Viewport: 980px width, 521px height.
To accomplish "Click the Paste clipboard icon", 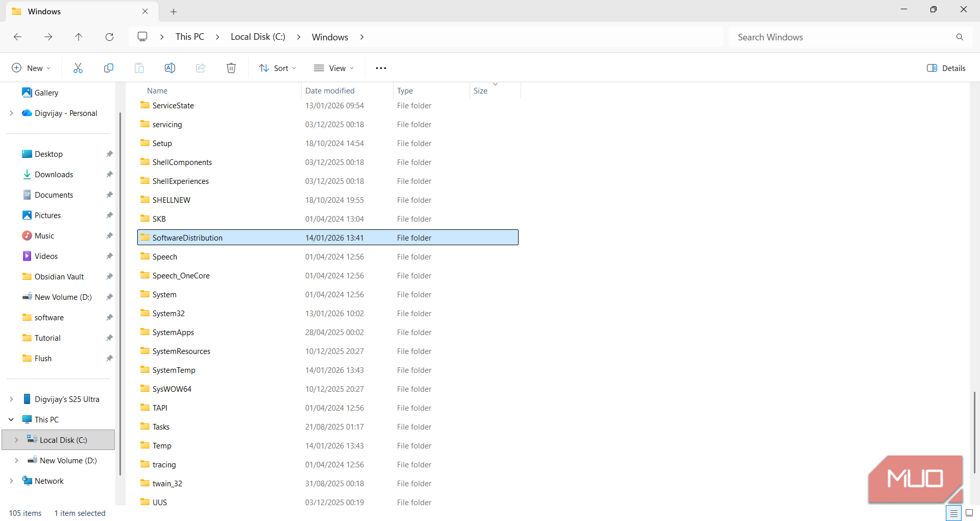I will [x=139, y=68].
